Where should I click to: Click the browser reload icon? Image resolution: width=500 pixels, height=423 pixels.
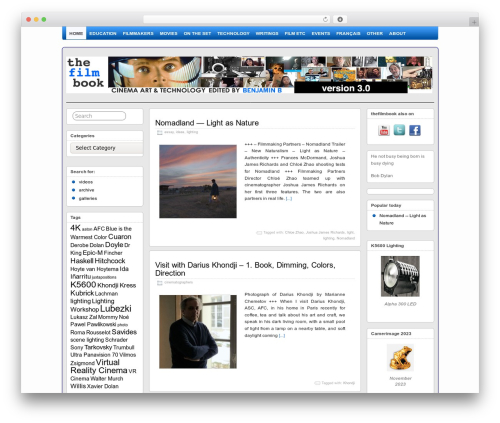[x=325, y=19]
